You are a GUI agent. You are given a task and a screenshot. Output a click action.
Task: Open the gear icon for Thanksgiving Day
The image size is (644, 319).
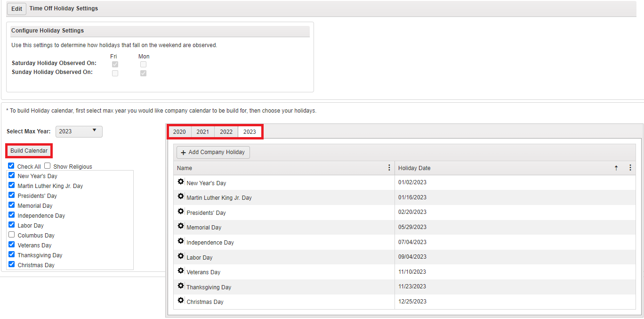181,286
